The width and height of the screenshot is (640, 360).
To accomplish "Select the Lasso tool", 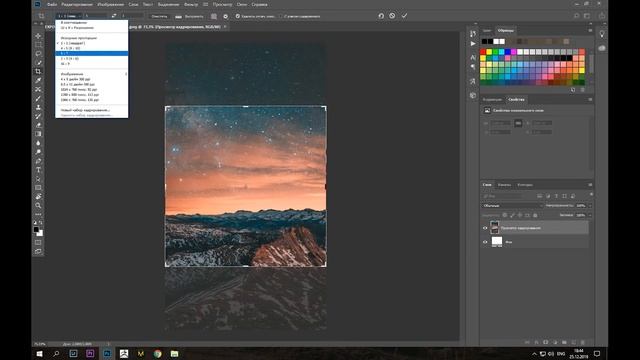I will point(38,54).
